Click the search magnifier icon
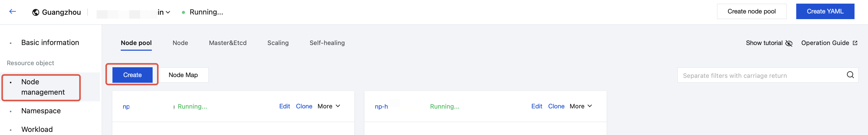 (x=850, y=75)
